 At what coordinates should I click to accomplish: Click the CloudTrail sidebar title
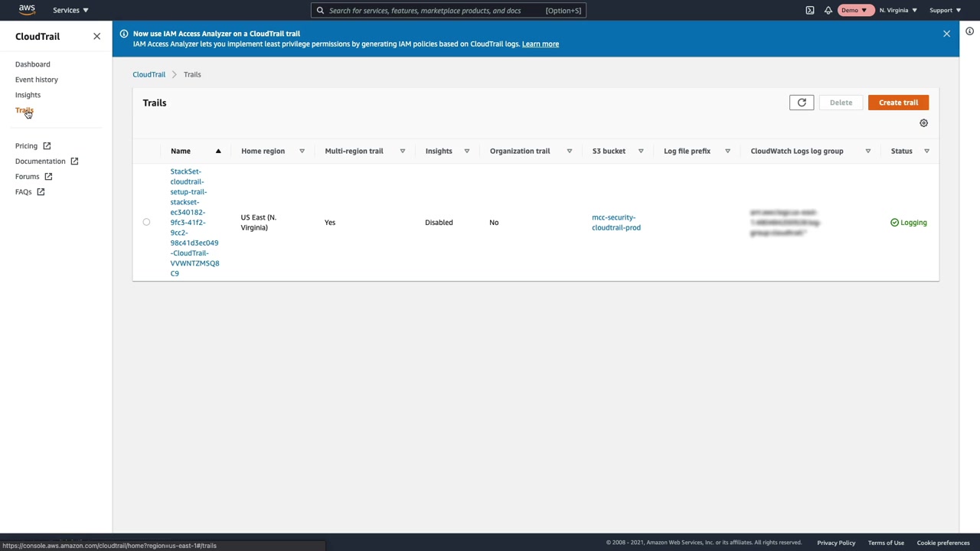coord(38,36)
